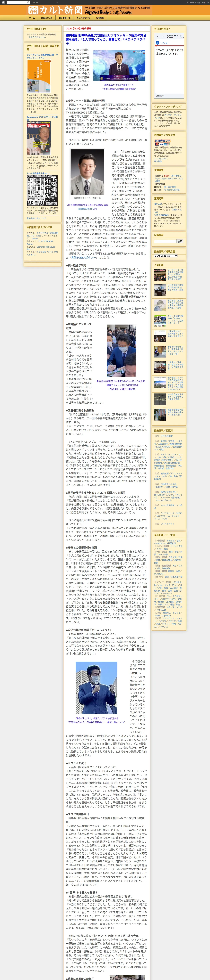The height and width of the screenshot is (980, 210).
Task: Open Bansweek（バンズウィーク日本版）link
Action: 42,118
